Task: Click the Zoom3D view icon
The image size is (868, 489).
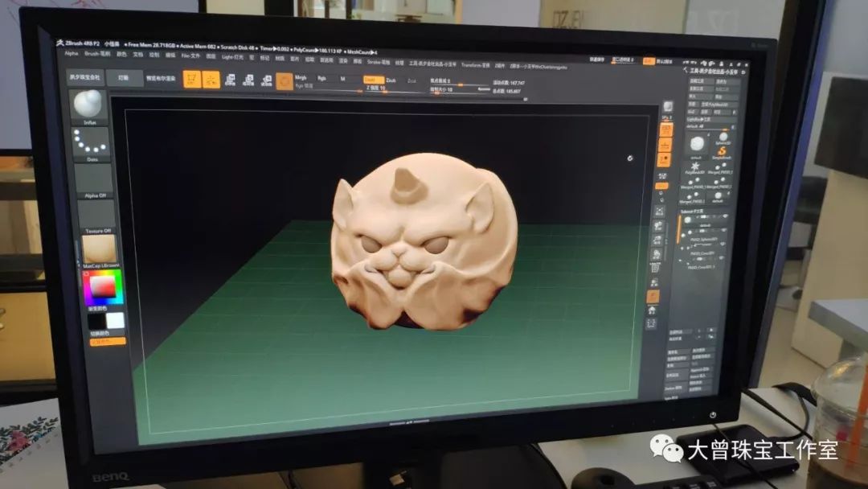Action: (x=657, y=240)
